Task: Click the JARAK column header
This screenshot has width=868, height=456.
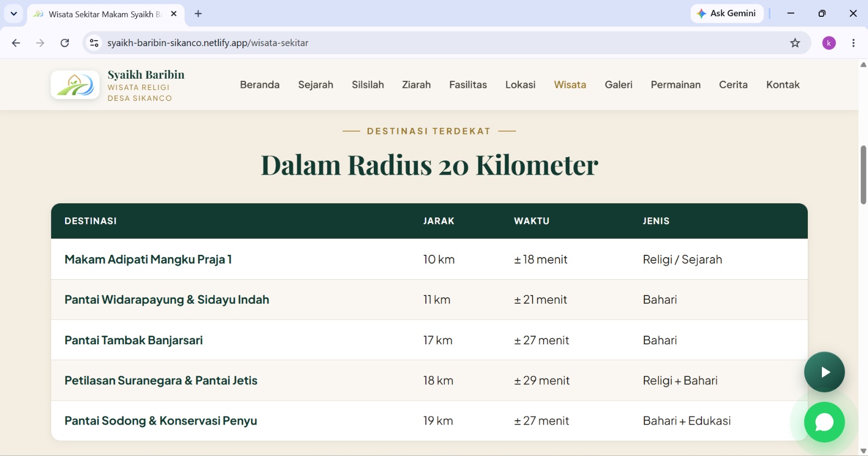Action: coord(439,221)
